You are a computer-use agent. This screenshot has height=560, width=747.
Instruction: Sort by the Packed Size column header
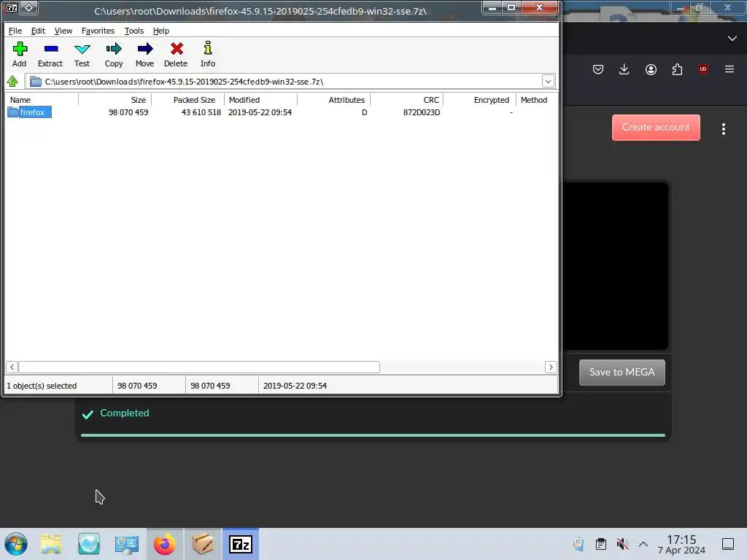tap(188, 100)
